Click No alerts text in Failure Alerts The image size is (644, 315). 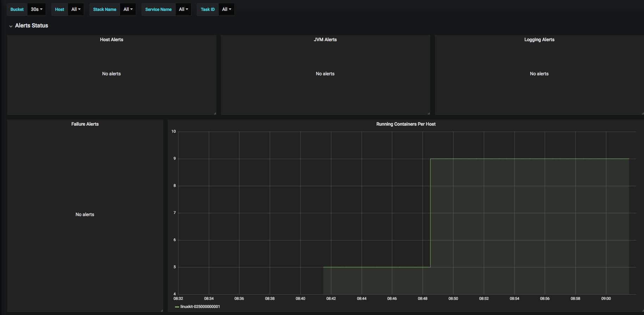(85, 215)
